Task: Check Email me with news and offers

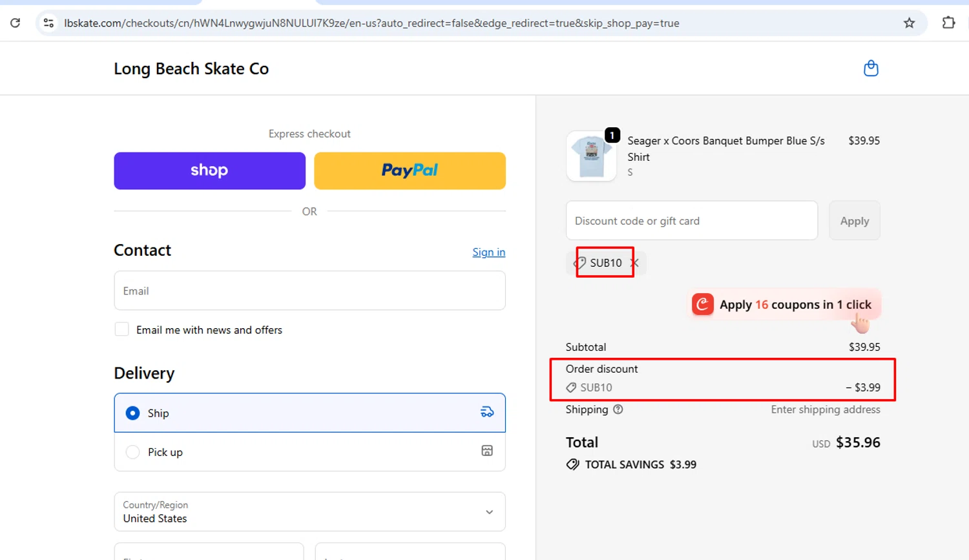Action: pos(121,329)
